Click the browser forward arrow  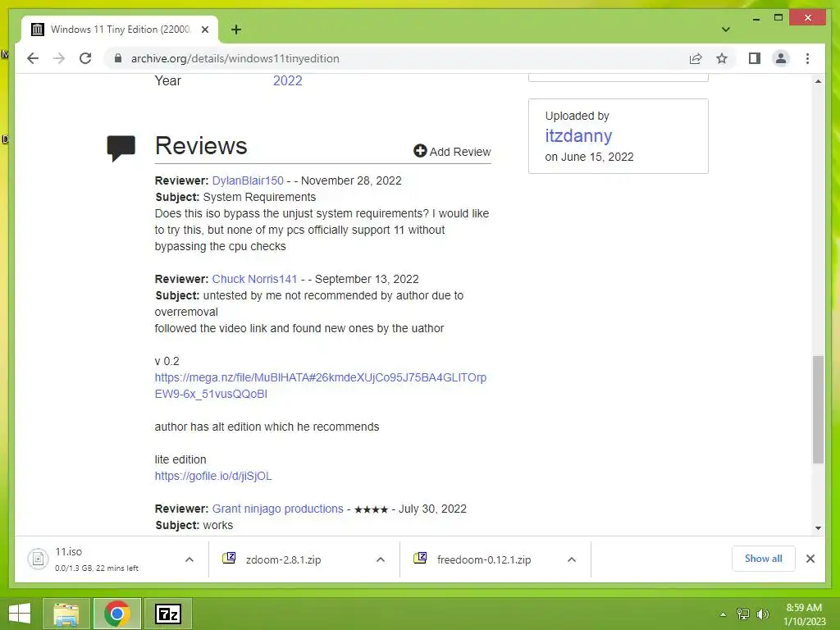(59, 58)
